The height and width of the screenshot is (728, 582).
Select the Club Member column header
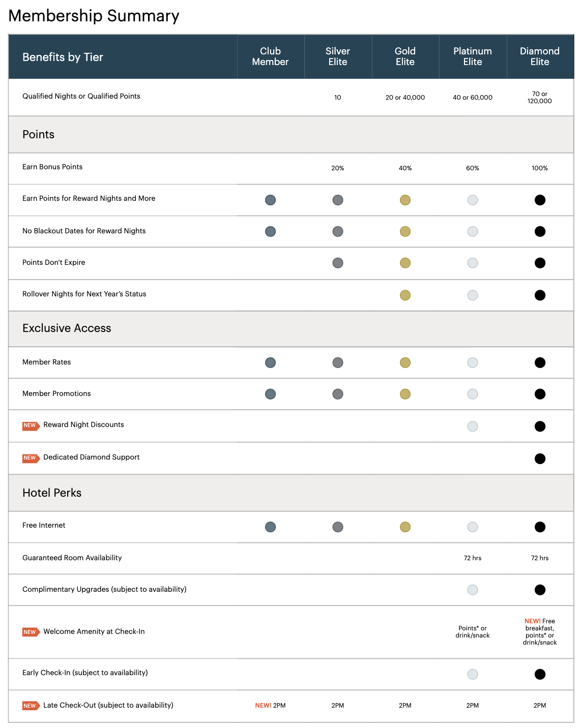[270, 56]
